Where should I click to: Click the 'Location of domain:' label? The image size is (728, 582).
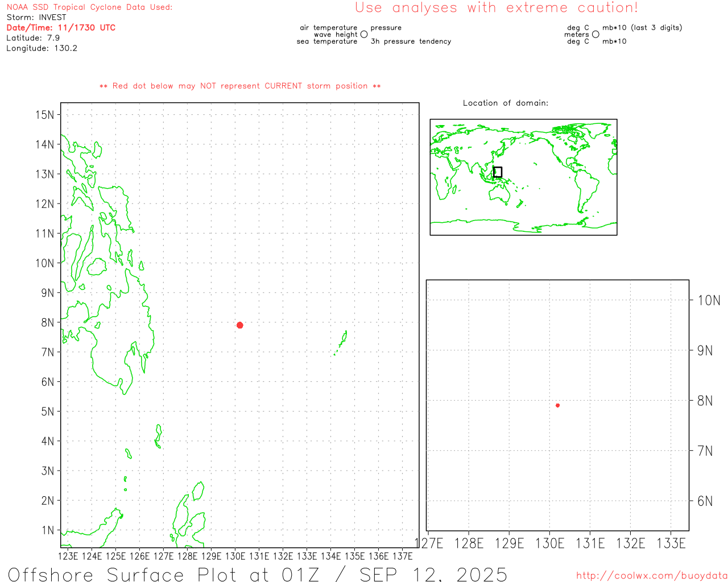click(506, 103)
